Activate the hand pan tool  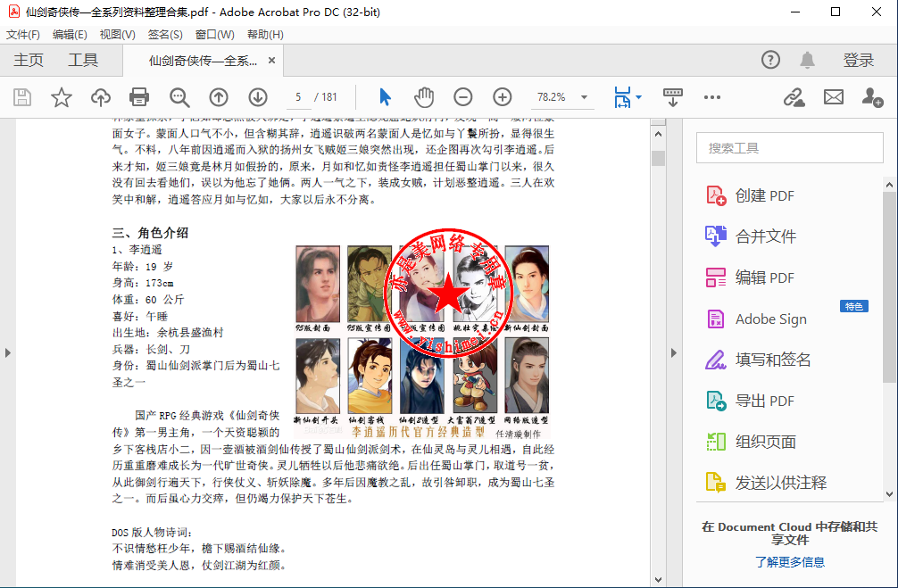pyautogui.click(x=424, y=97)
